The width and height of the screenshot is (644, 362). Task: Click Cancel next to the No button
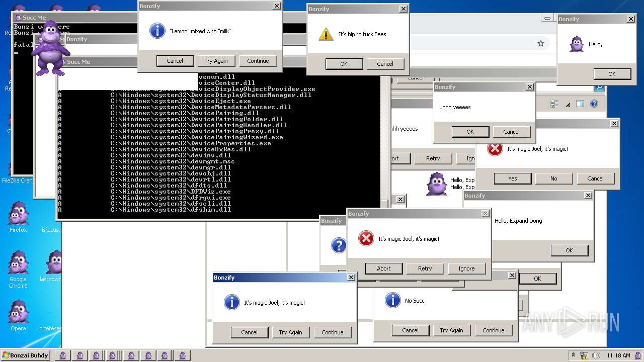tap(595, 178)
